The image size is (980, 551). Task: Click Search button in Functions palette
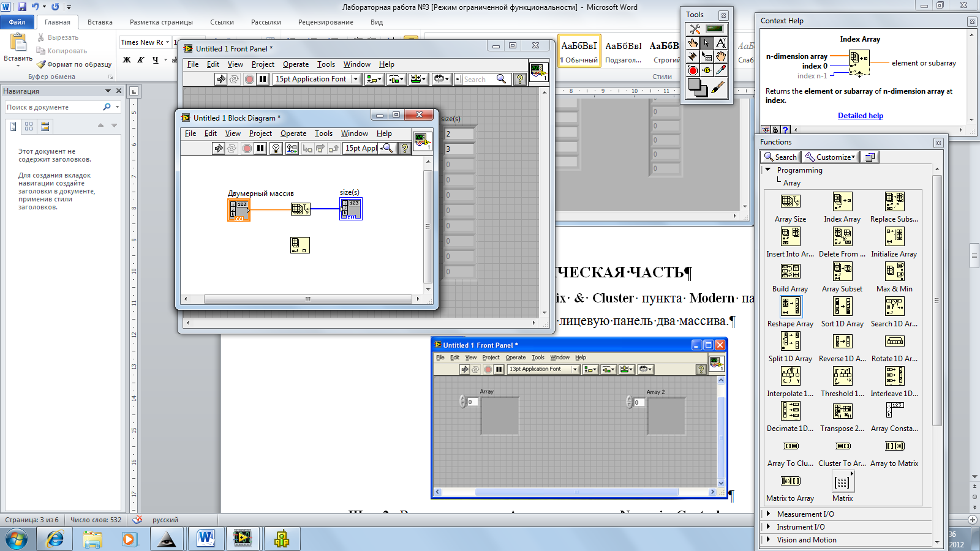[x=781, y=157]
